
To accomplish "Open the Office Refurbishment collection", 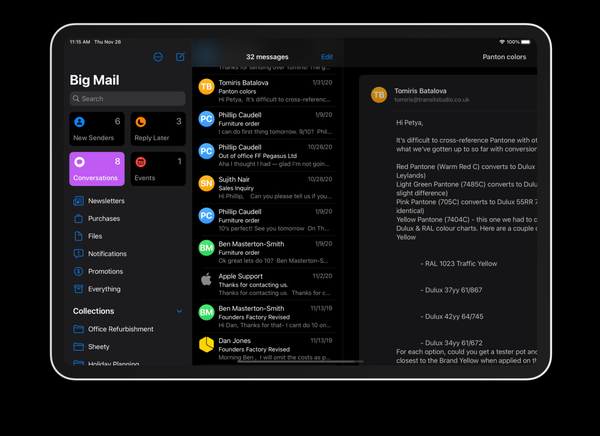I will pyautogui.click(x=120, y=329).
